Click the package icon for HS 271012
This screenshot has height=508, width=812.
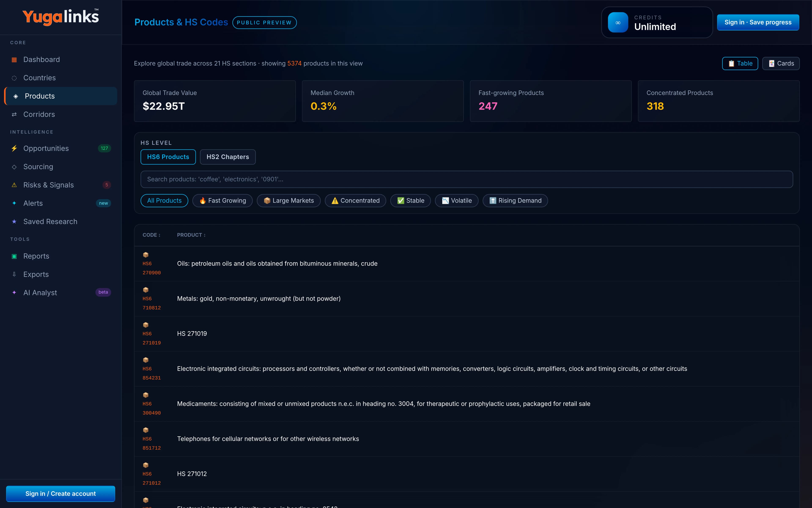pyautogui.click(x=146, y=465)
